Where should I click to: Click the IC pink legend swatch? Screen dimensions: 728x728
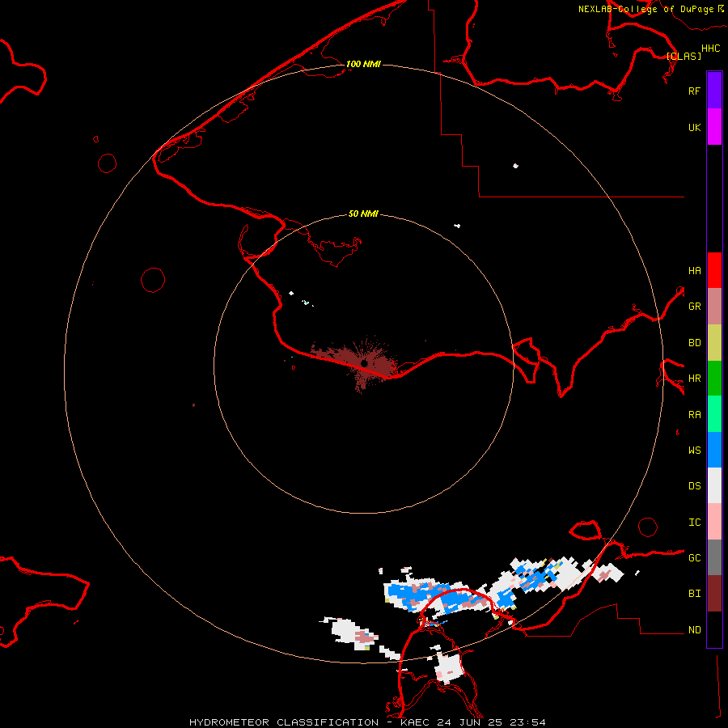pyautogui.click(x=714, y=522)
